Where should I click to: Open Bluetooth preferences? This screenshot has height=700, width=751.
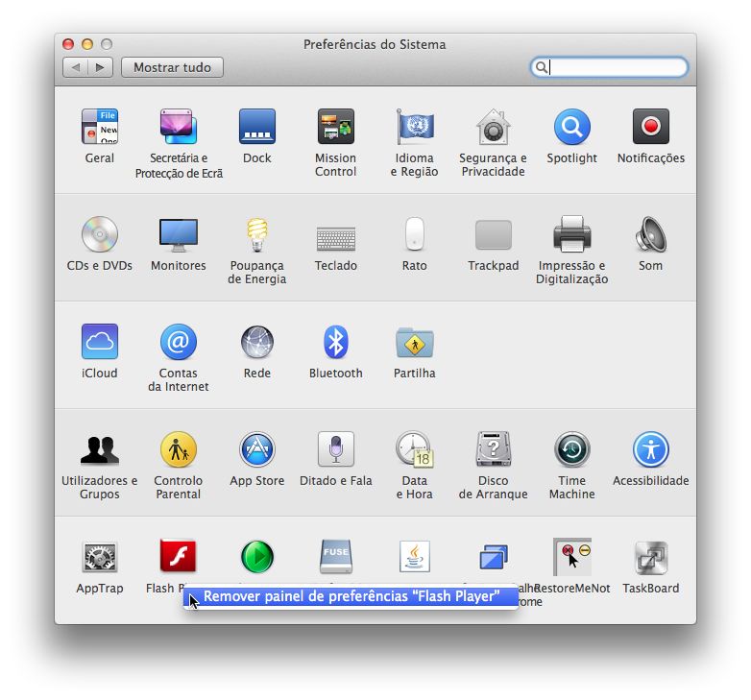click(x=336, y=342)
